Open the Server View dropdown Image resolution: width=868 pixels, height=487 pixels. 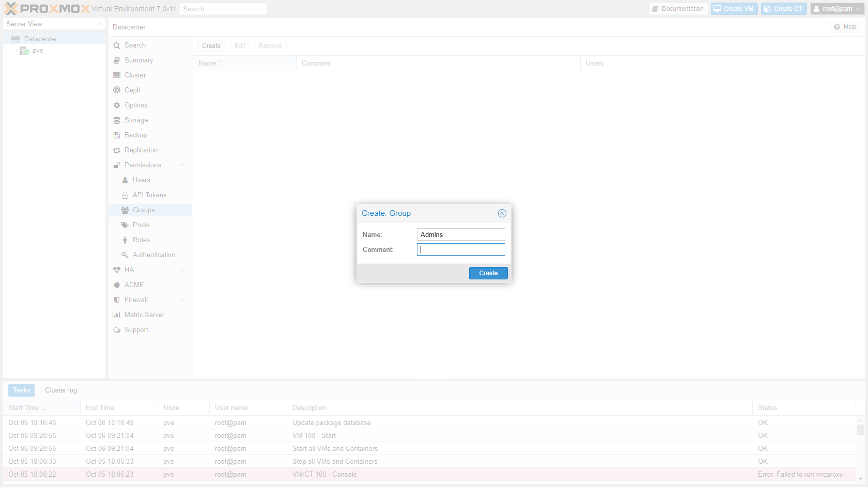tap(100, 24)
